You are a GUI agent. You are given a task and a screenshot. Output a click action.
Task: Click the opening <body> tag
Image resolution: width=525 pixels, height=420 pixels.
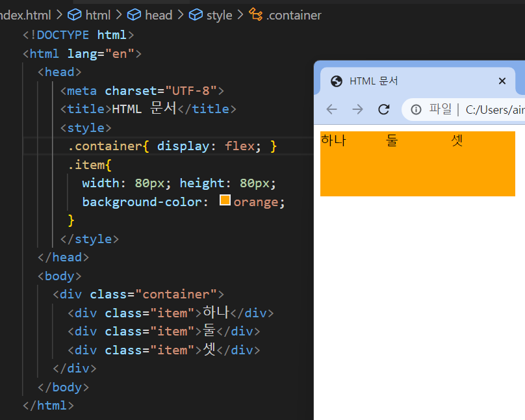pyautogui.click(x=60, y=276)
